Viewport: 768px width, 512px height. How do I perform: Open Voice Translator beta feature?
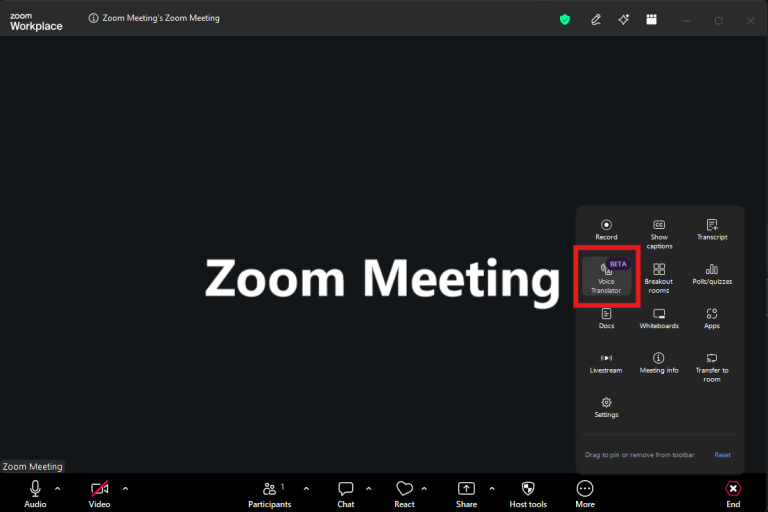pos(606,277)
